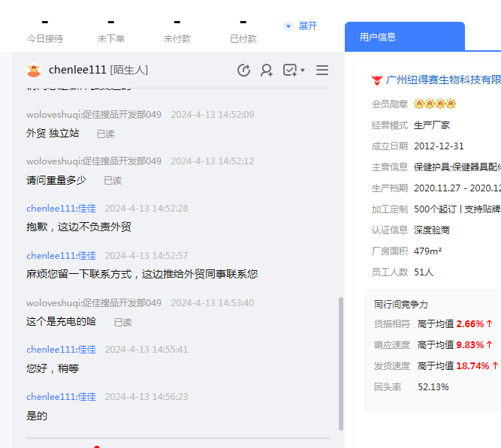501x448 pixels.
Task: Open the hamburger menu in chat header
Action: coord(322,70)
